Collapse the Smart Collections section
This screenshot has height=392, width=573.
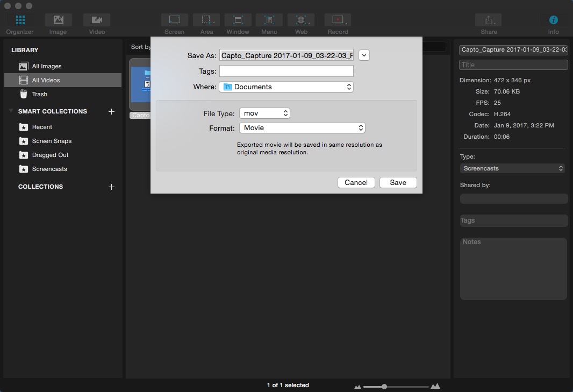click(x=11, y=111)
